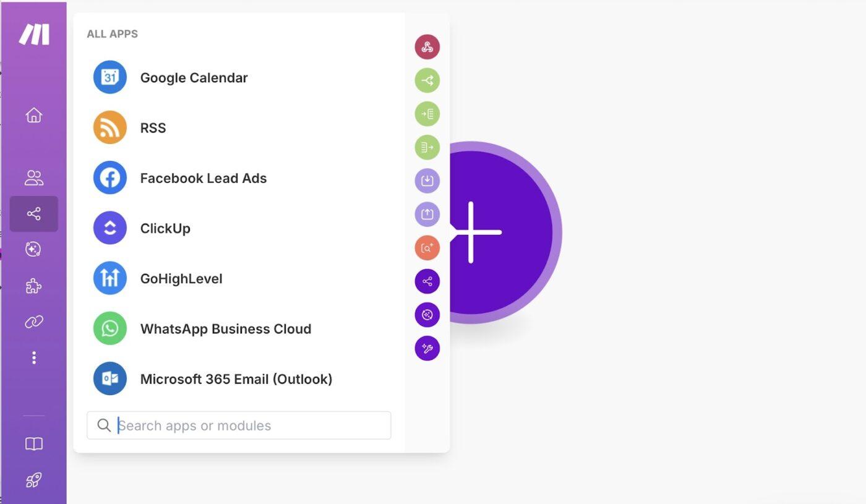Select the light purple download-box module icon
This screenshot has width=866, height=504.
click(x=427, y=181)
